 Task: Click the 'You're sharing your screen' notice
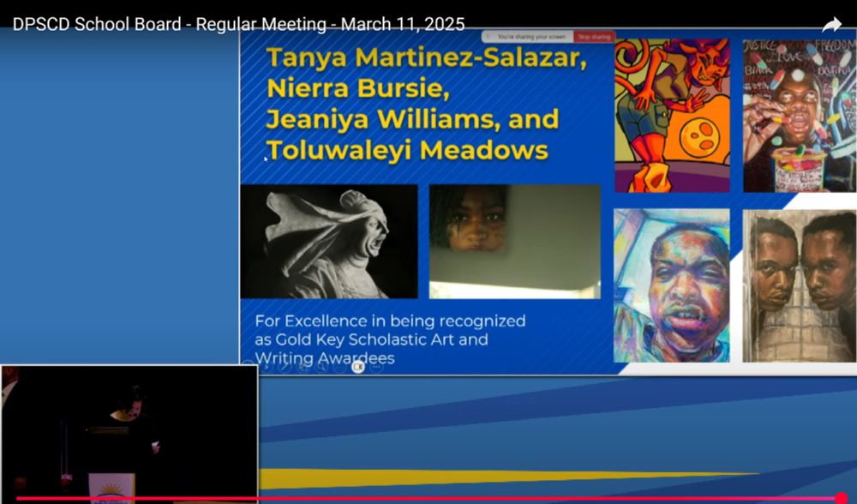(x=527, y=37)
